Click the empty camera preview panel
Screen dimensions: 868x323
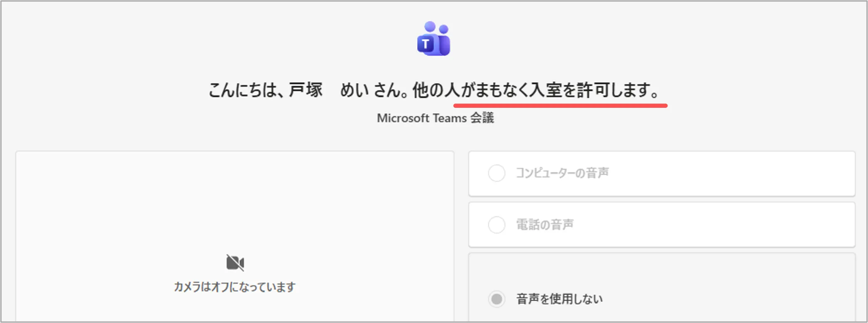click(235, 200)
